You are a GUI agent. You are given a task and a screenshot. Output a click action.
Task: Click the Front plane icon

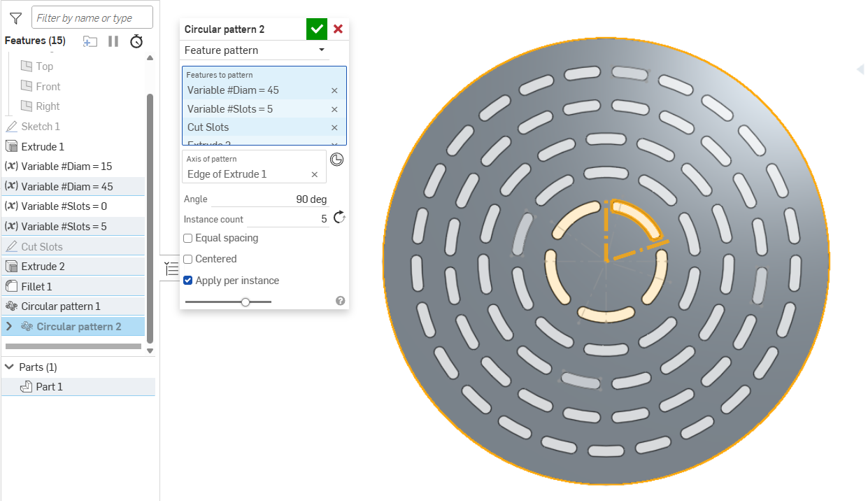tap(27, 87)
